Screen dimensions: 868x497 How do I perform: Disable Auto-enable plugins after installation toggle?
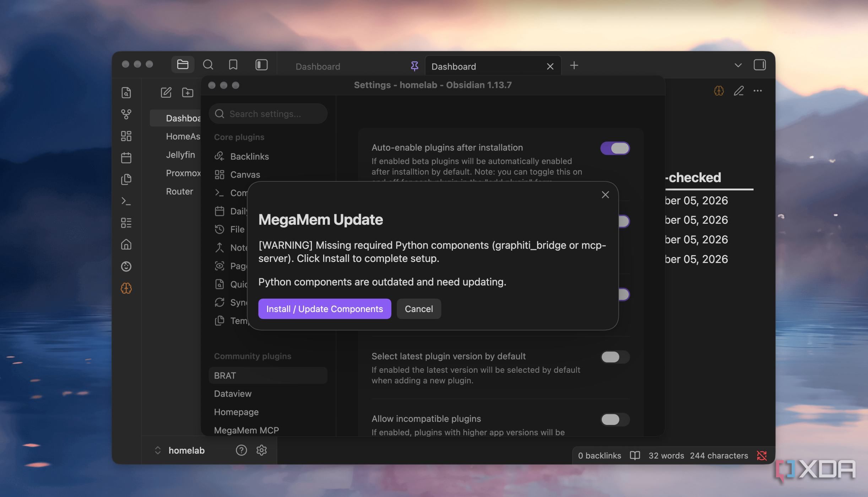[x=615, y=148]
